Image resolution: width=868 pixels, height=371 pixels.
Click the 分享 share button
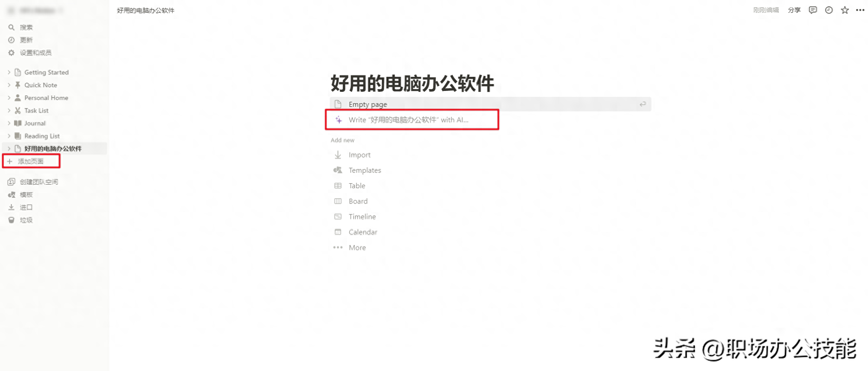pyautogui.click(x=794, y=10)
